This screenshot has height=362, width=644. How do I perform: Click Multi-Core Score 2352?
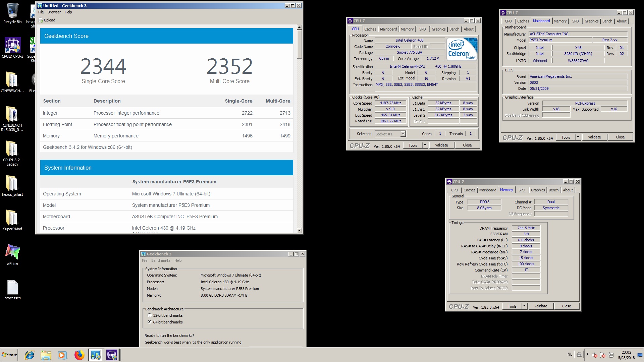230,66
